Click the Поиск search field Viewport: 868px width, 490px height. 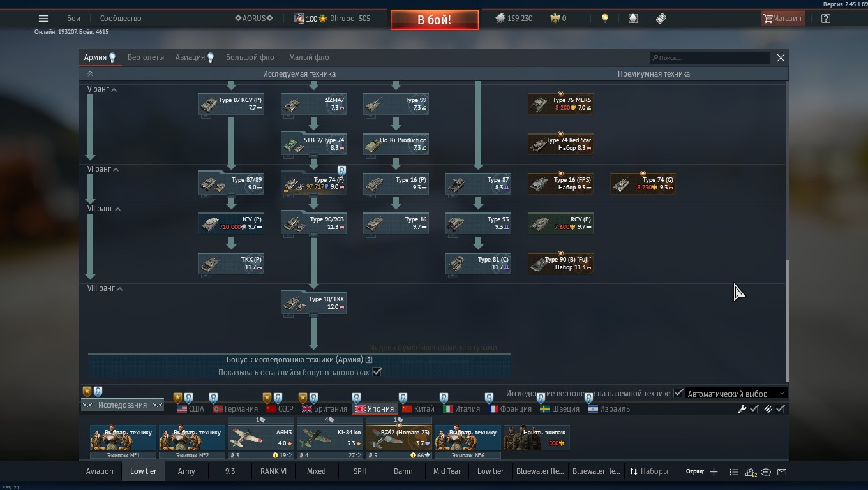point(710,58)
